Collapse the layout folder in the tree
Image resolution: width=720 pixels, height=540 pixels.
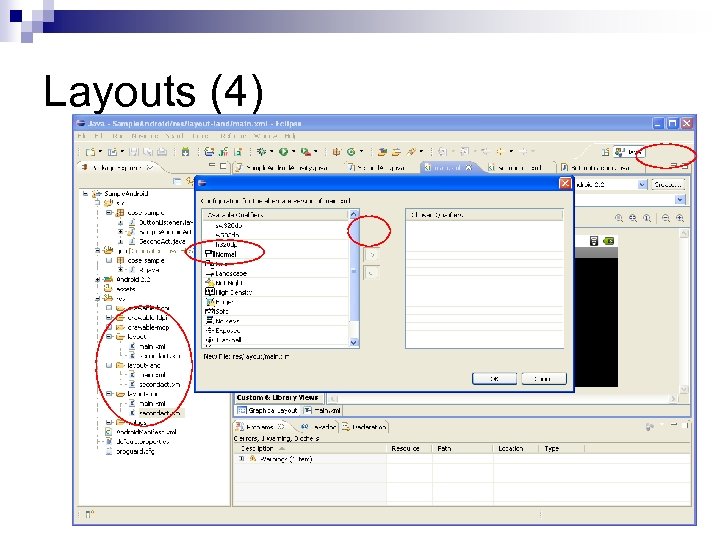click(x=109, y=337)
